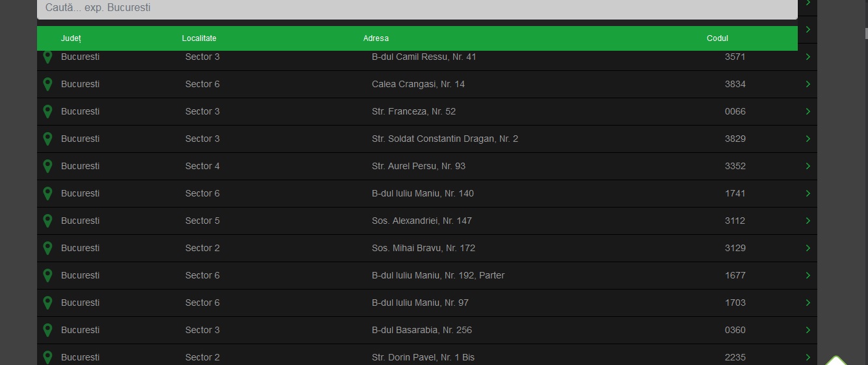Click code value 1703
Viewport: 868px width, 365px height.
pyautogui.click(x=735, y=303)
